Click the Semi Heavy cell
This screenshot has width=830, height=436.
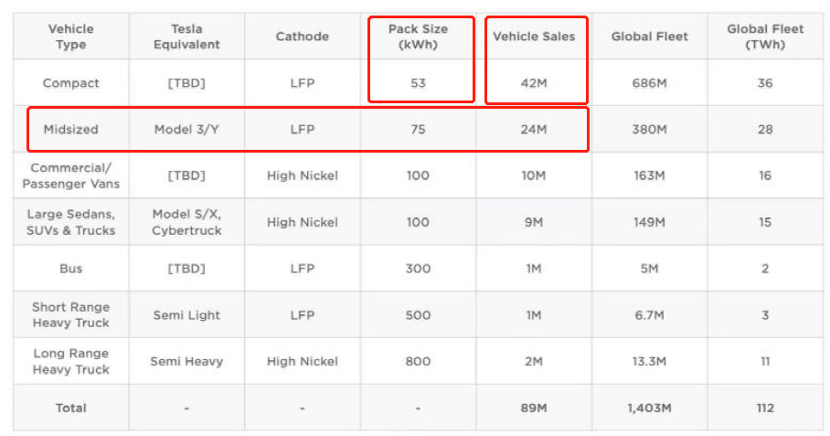point(187,361)
